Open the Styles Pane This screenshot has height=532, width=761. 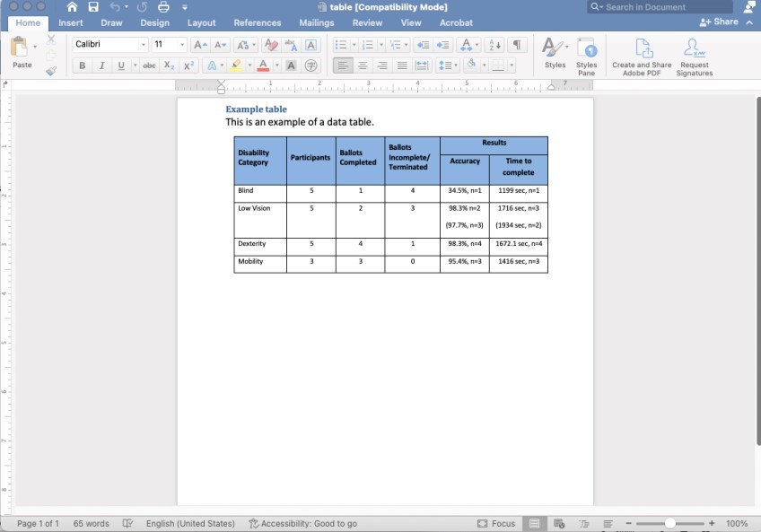point(586,56)
